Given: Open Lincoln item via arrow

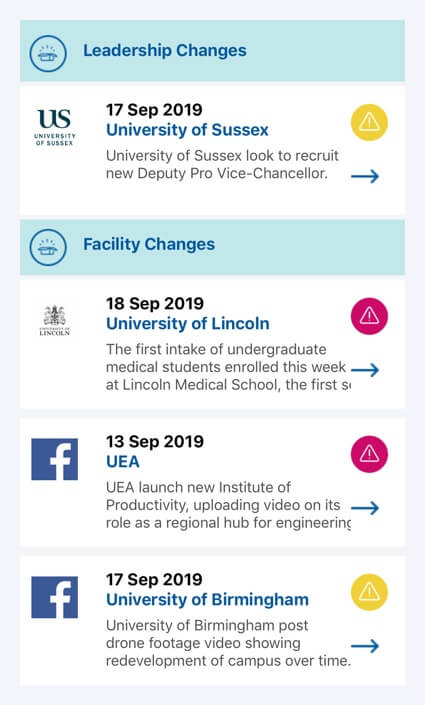Looking at the screenshot, I should [x=365, y=370].
